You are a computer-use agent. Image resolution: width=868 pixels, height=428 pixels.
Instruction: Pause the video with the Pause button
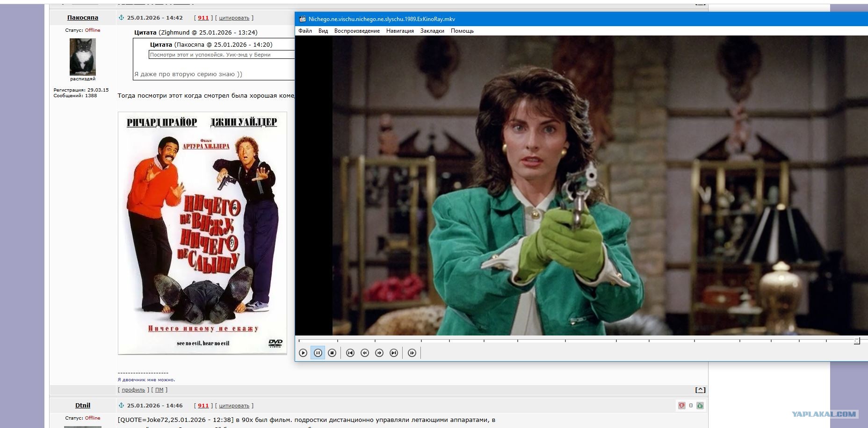point(318,353)
